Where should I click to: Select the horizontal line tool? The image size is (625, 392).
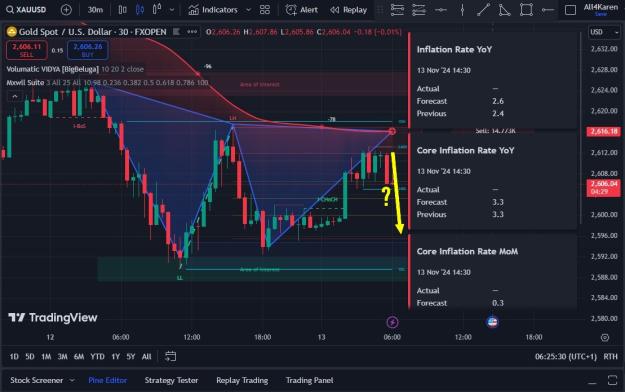click(x=440, y=10)
